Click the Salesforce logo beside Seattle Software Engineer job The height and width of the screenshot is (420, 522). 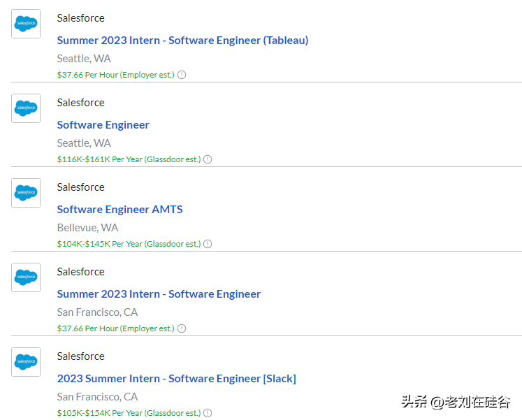(26, 108)
